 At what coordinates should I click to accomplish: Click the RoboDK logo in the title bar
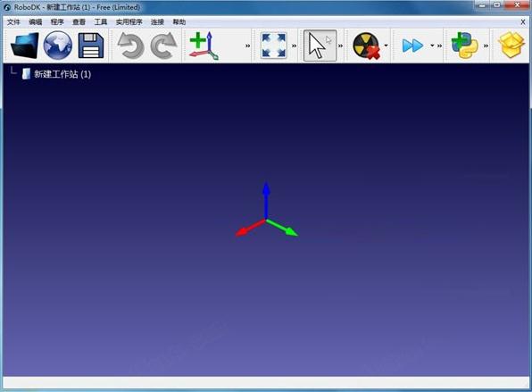pos(7,7)
